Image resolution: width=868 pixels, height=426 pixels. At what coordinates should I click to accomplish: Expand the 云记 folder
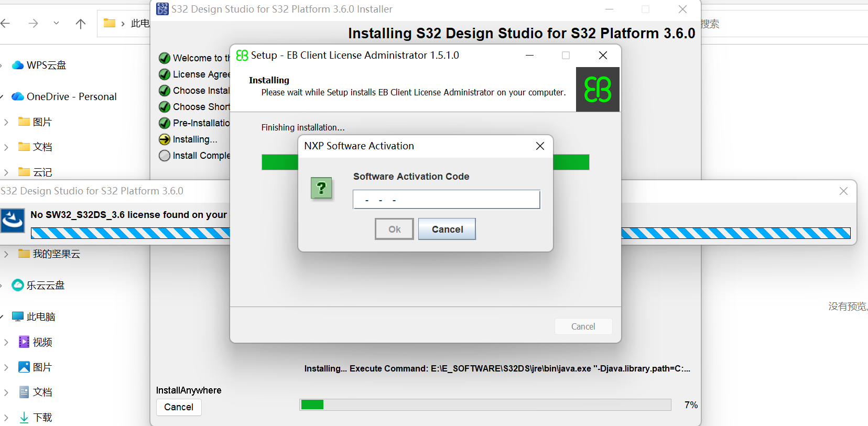(6, 172)
